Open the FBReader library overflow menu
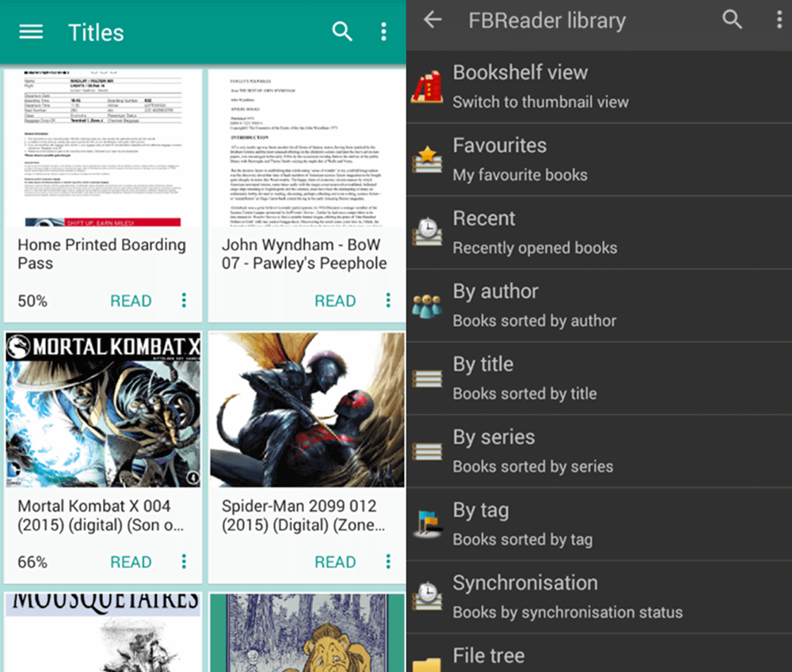The image size is (792, 672). pos(779,20)
